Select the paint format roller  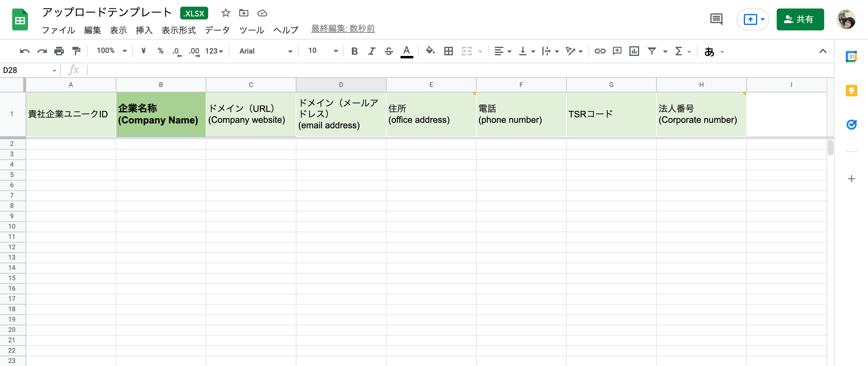pyautogui.click(x=76, y=51)
